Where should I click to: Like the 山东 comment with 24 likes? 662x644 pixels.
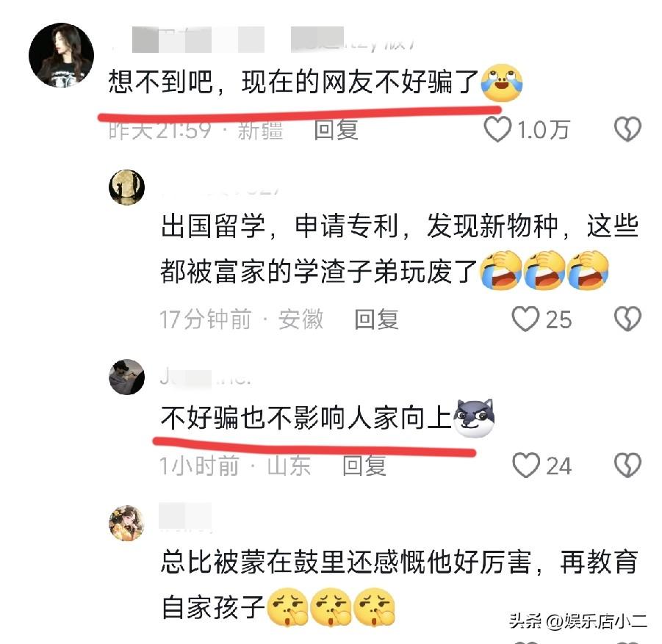pos(526,465)
